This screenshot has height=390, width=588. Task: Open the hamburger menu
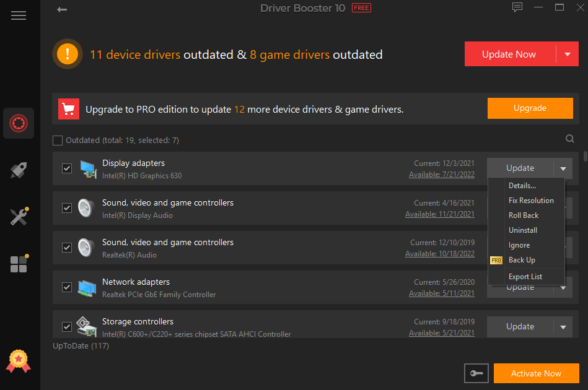(19, 15)
